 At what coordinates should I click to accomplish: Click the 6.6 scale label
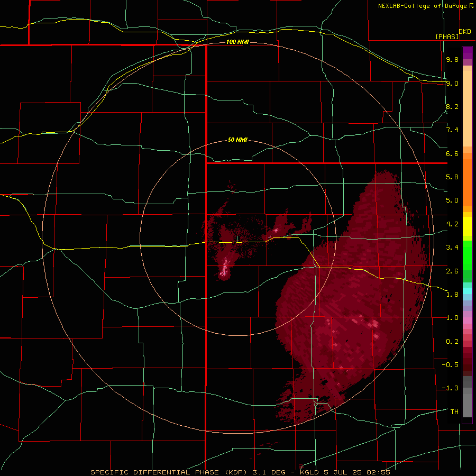tap(452, 153)
